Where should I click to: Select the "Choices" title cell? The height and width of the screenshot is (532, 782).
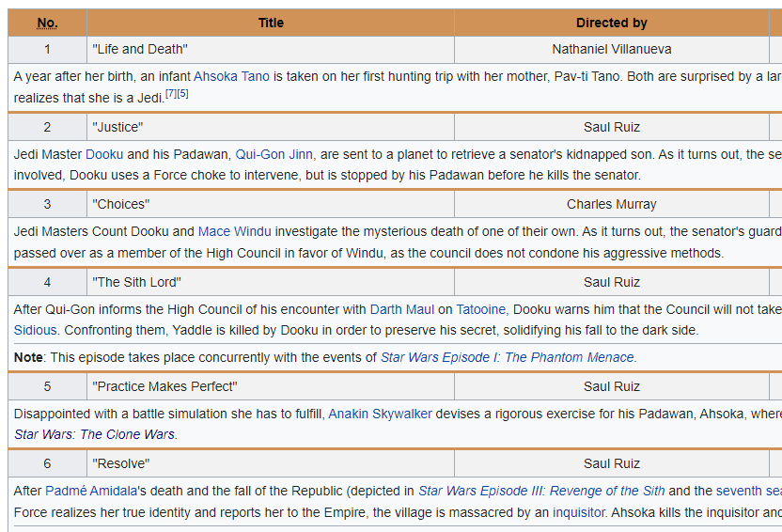coord(271,204)
